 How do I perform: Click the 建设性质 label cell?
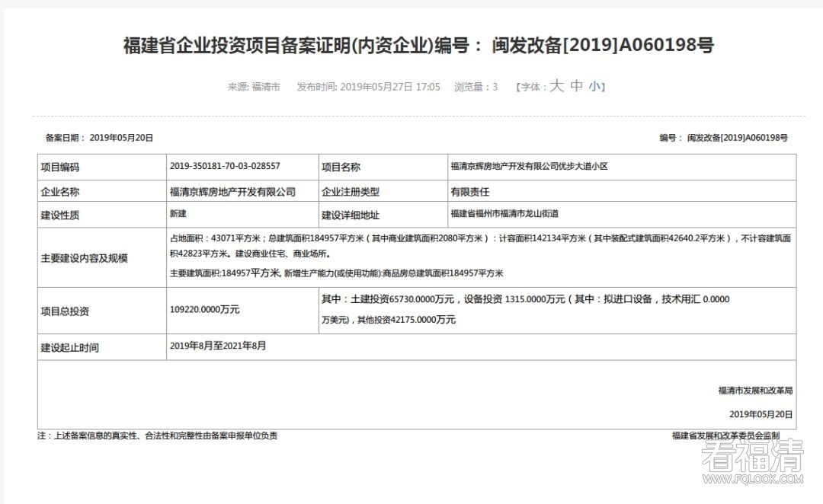click(102, 215)
